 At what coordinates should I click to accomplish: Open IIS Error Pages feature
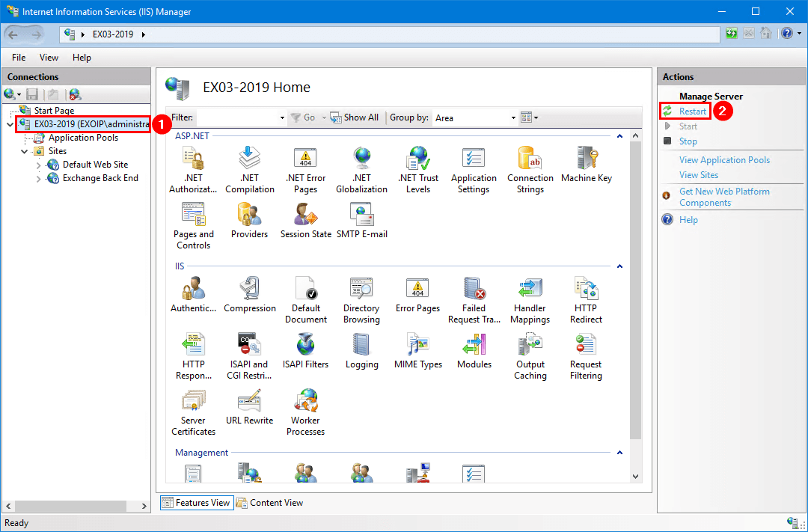[x=418, y=294]
